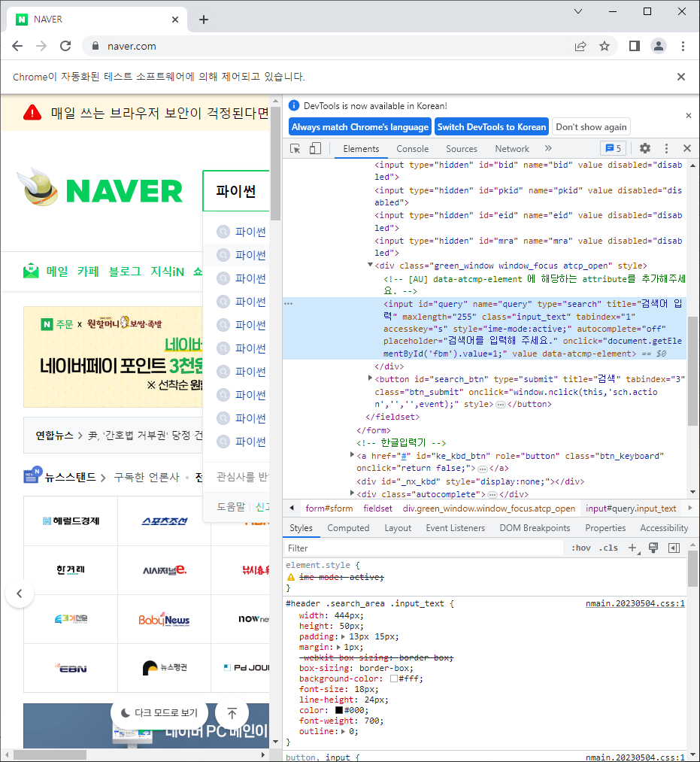Click Don't show again
The width and height of the screenshot is (700, 762).
591,127
